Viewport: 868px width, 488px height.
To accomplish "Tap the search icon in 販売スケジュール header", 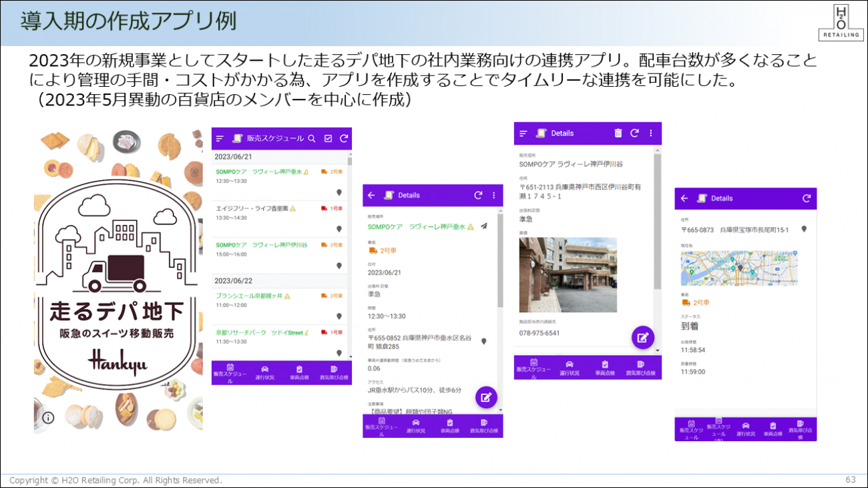I will point(311,139).
